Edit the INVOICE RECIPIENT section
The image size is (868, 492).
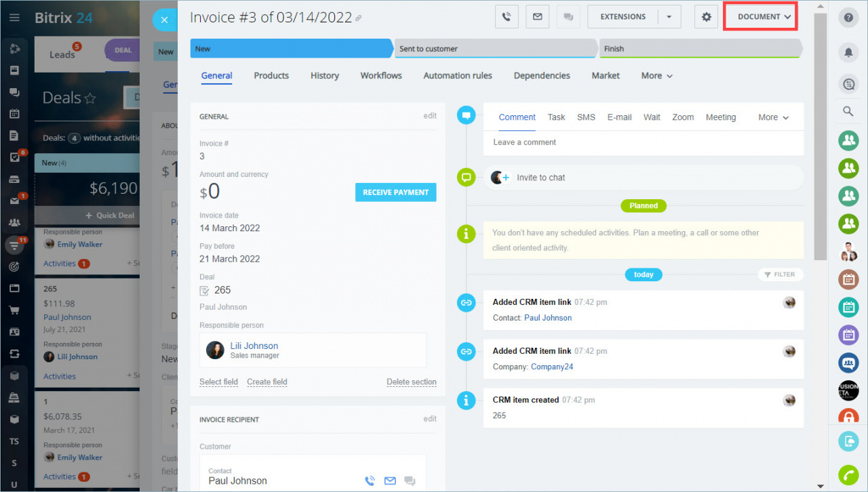430,419
